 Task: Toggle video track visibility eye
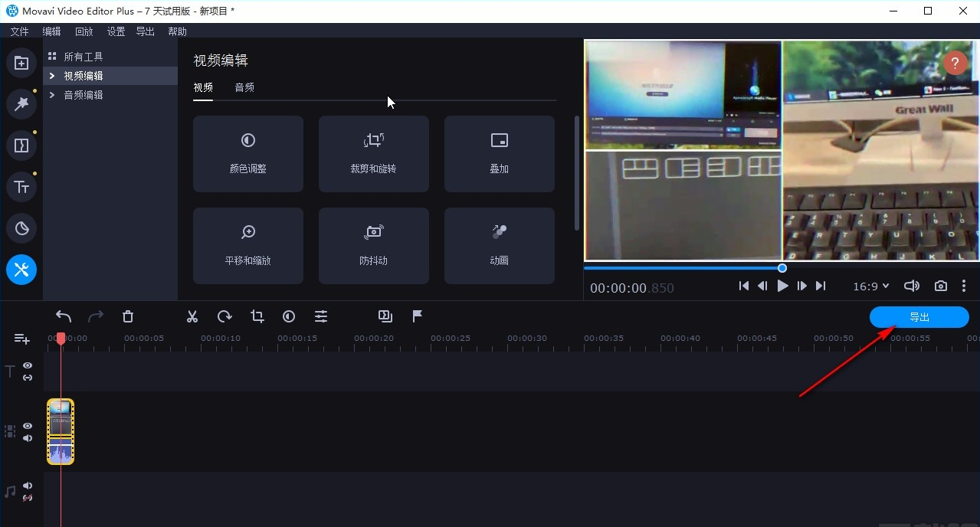[x=28, y=426]
